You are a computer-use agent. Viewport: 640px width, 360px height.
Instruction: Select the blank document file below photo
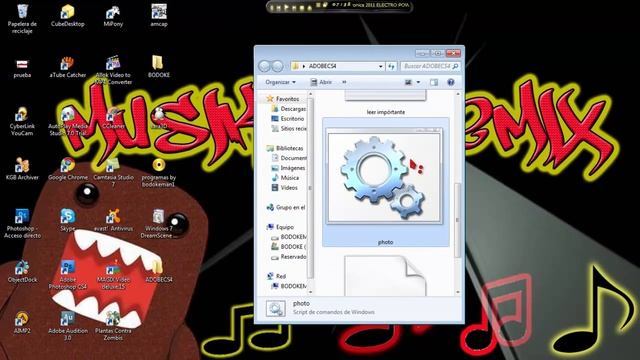[385, 276]
